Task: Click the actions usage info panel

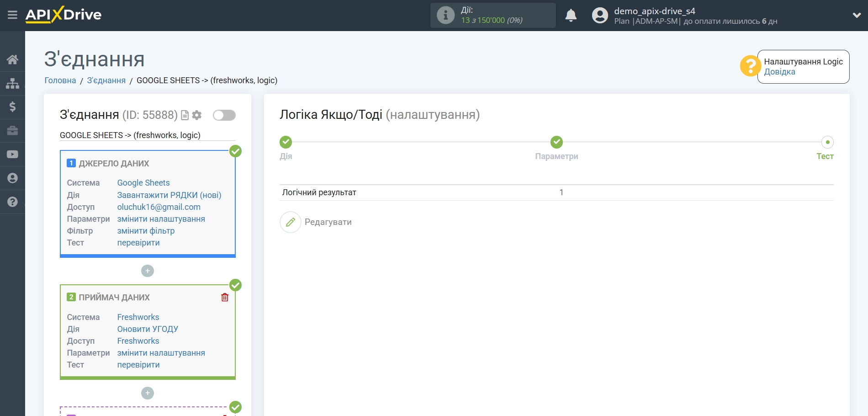Action: tap(492, 16)
